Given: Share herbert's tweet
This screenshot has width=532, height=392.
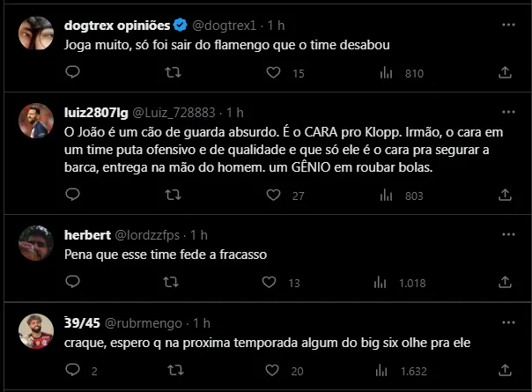Looking at the screenshot, I should coord(506,283).
